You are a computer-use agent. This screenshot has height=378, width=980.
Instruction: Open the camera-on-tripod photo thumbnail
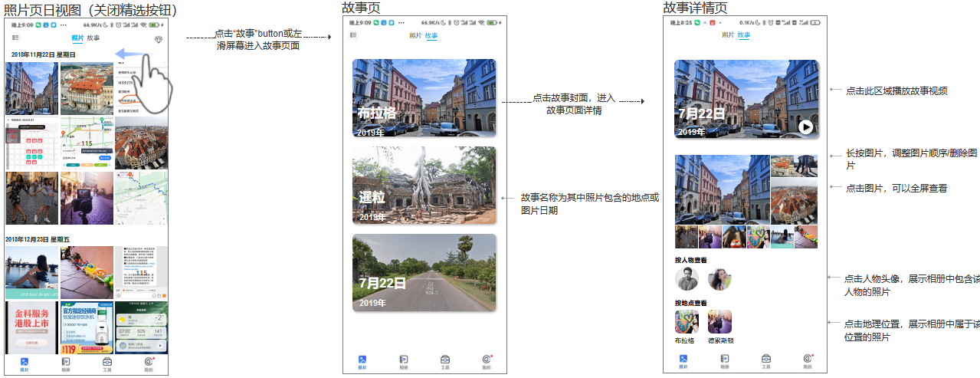86,198
